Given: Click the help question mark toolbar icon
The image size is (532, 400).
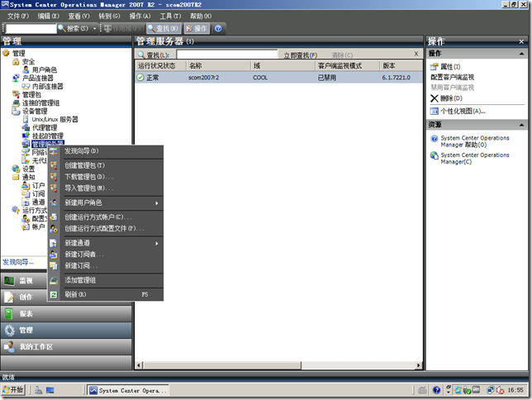Looking at the screenshot, I should pyautogui.click(x=218, y=29).
